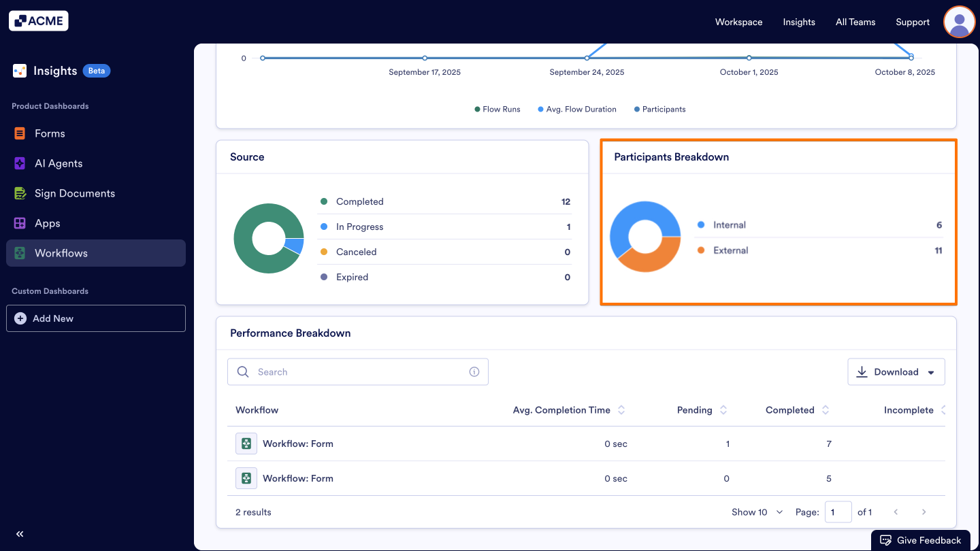Select the AI Agents sidebar icon

coord(19,163)
